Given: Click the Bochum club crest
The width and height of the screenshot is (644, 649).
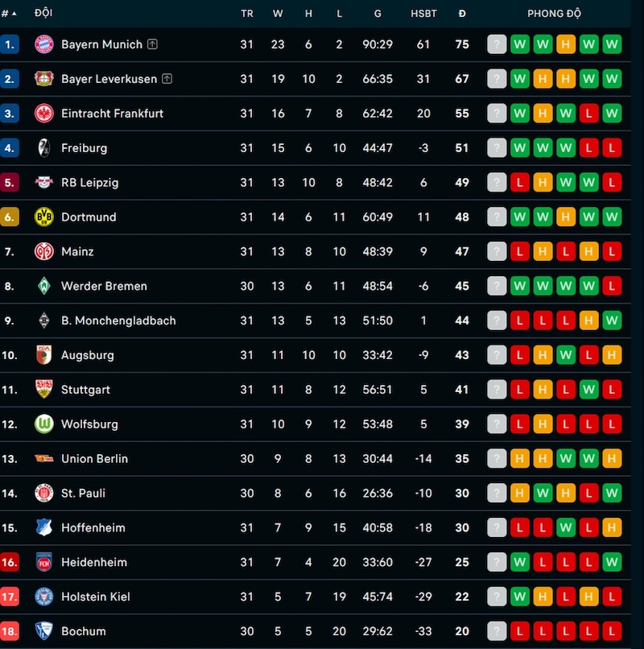Looking at the screenshot, I should click(43, 630).
